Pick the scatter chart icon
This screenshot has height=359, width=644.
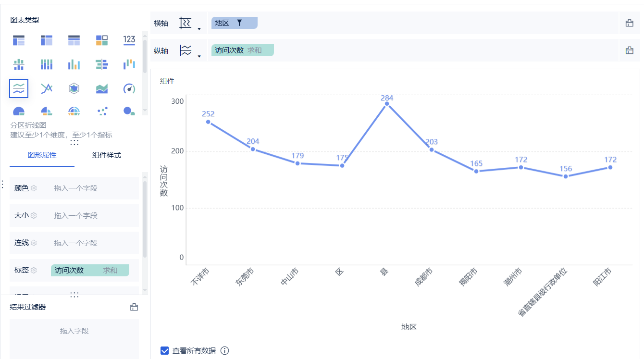102,111
